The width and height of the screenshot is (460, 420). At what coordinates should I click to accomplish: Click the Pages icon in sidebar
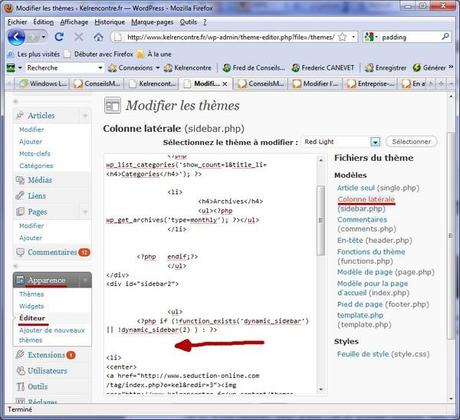[20, 211]
